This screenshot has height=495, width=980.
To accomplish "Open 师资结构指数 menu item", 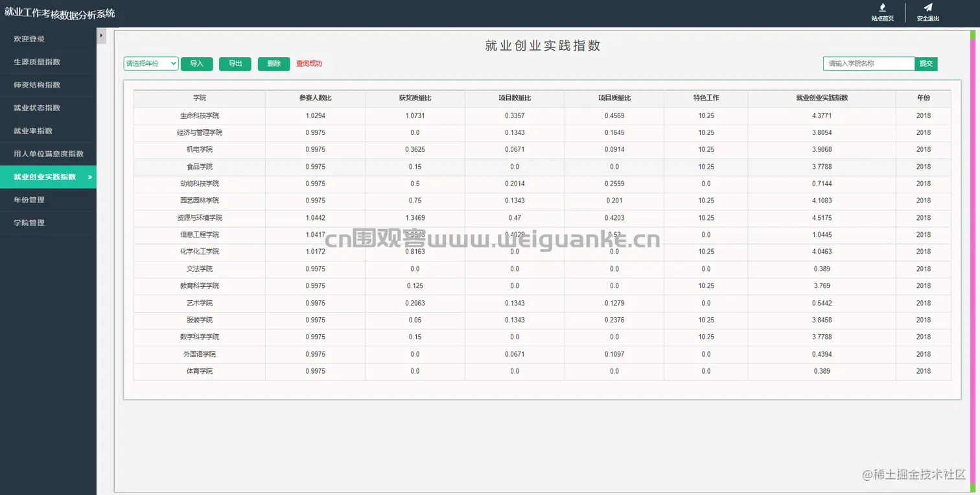I will [48, 85].
